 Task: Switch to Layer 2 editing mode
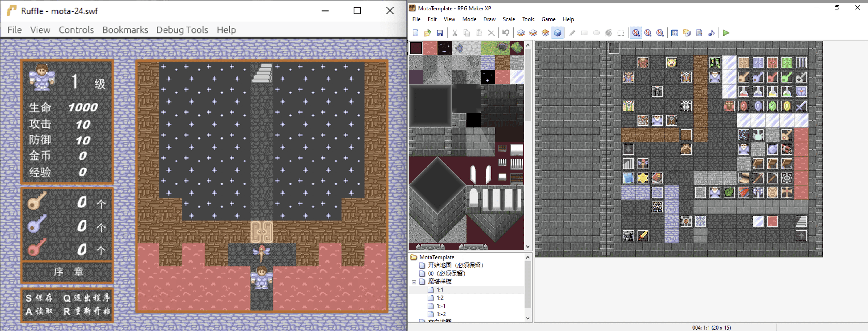click(533, 33)
